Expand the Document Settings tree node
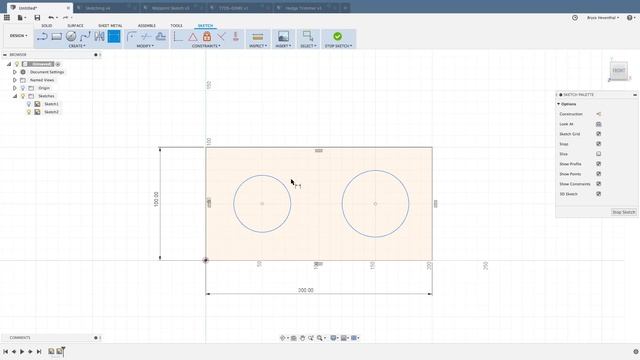The image size is (640, 360). [x=15, y=72]
